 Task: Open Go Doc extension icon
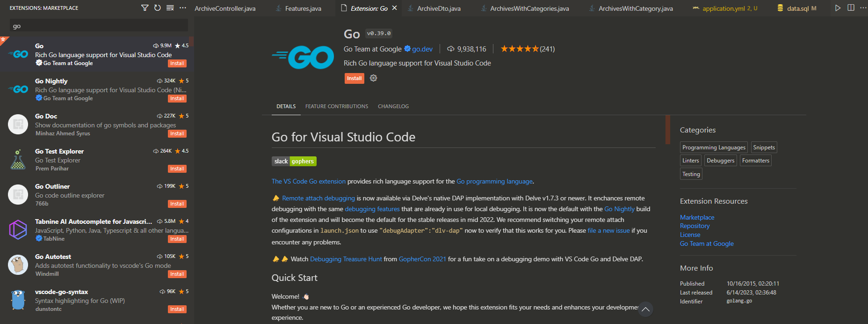18,125
